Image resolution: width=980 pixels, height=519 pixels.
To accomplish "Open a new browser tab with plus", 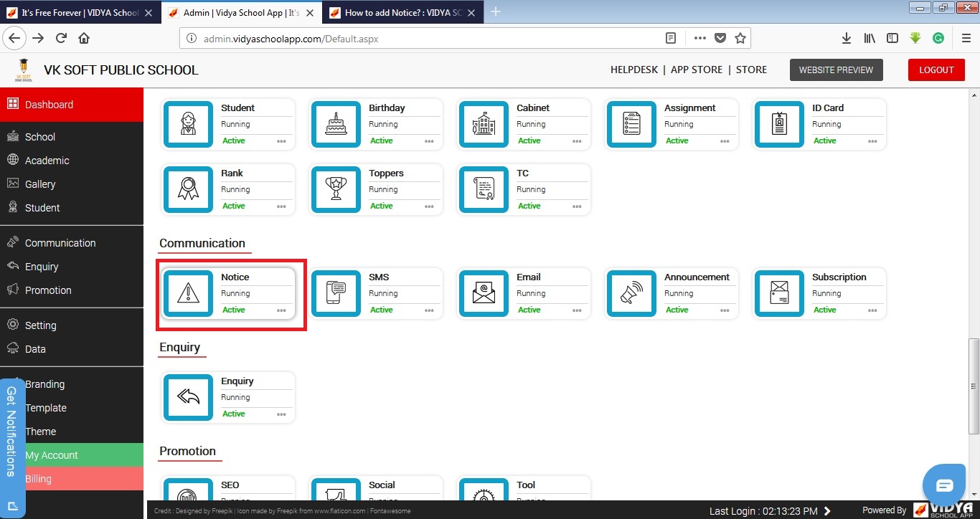I will 496,11.
